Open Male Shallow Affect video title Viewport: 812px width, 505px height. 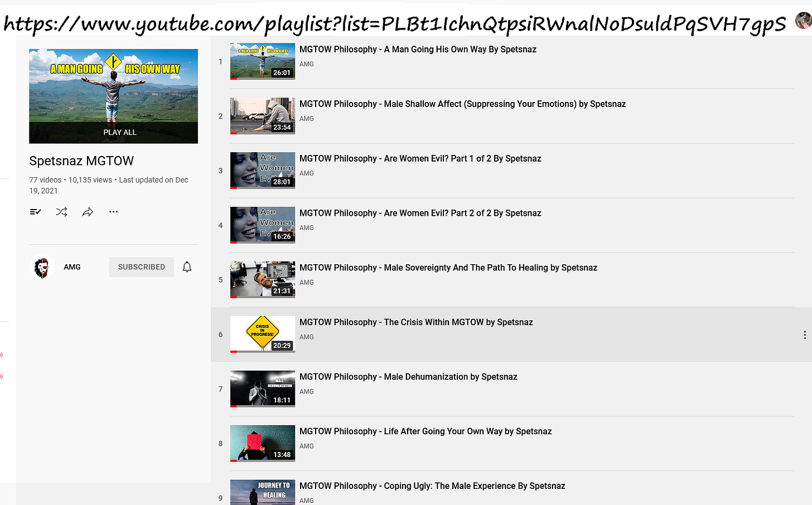click(462, 104)
